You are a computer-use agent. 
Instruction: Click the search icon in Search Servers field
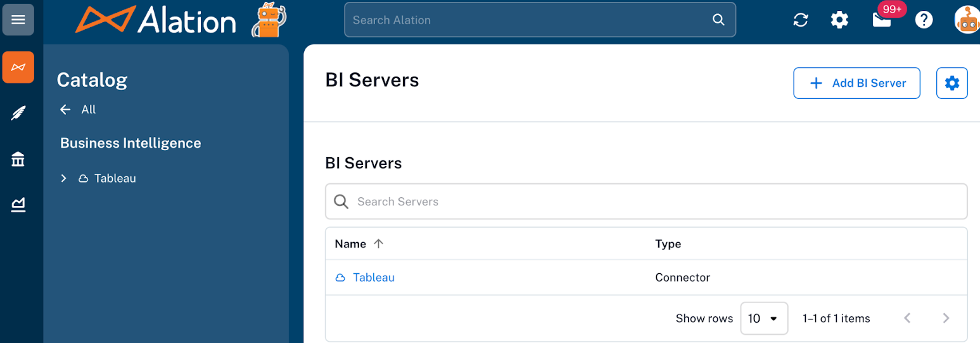click(x=341, y=202)
